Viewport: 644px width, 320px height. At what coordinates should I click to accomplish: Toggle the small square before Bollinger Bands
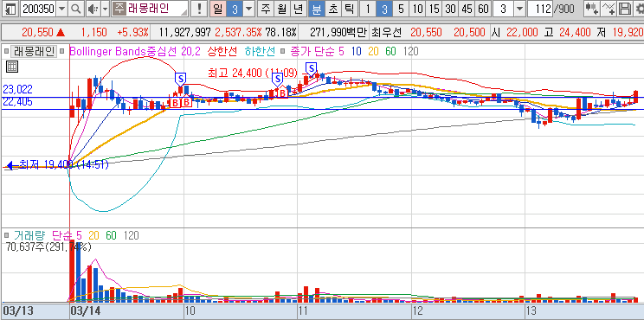(62, 51)
